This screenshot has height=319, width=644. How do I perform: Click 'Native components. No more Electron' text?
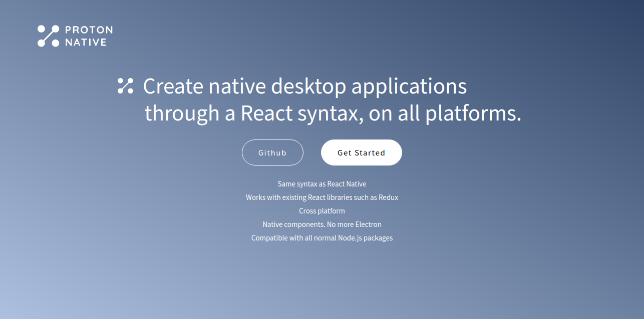[322, 224]
